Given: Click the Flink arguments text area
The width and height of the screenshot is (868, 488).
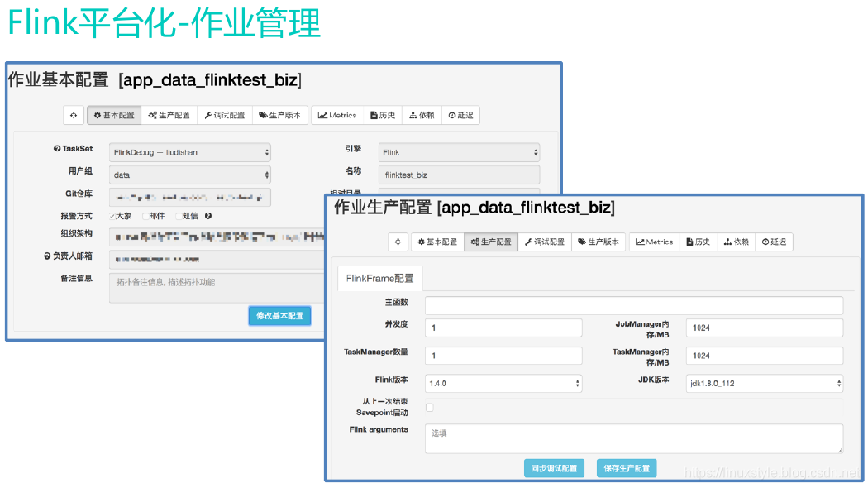Looking at the screenshot, I should 634,438.
